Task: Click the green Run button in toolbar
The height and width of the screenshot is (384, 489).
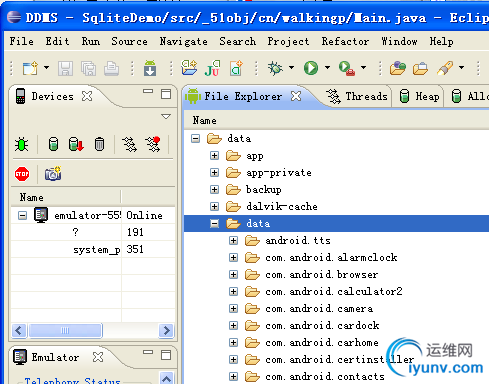Action: tap(311, 68)
